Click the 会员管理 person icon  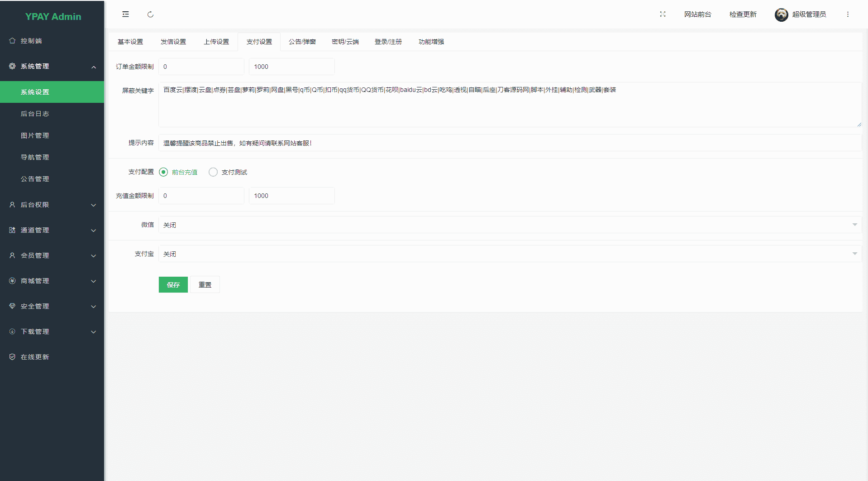[12, 255]
